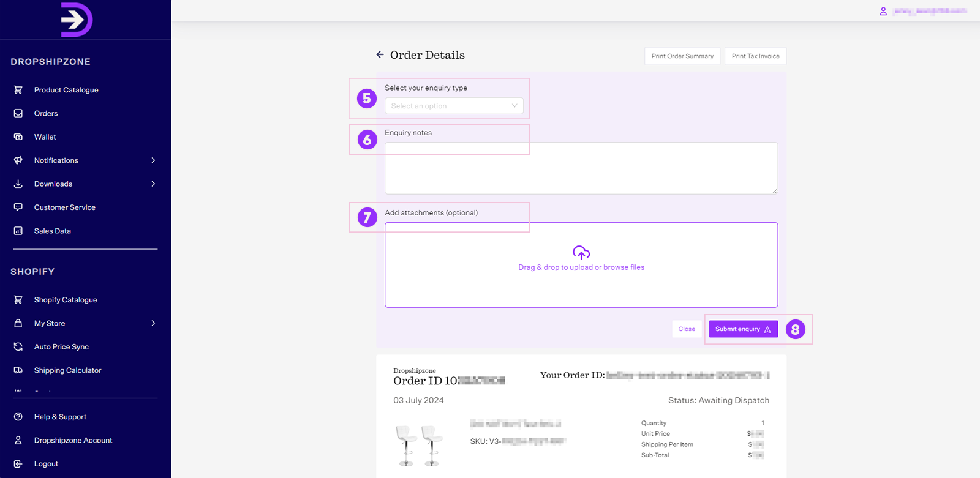Expand the Notifications submenu chevron
980x478 pixels.
pyautogui.click(x=153, y=160)
